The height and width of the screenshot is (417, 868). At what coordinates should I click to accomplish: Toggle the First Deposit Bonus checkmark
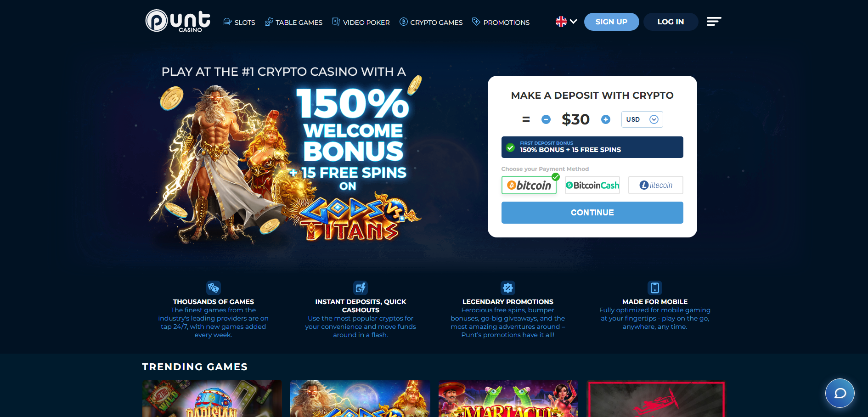510,147
